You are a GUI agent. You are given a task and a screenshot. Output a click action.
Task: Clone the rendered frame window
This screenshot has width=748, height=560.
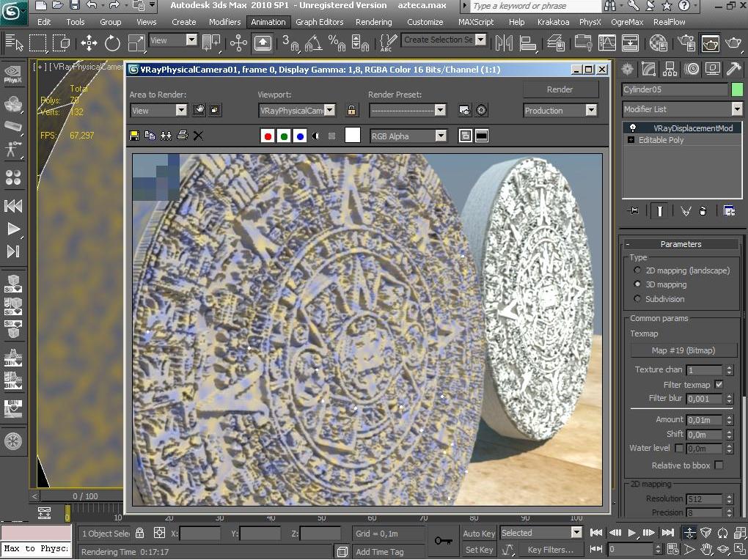click(166, 136)
